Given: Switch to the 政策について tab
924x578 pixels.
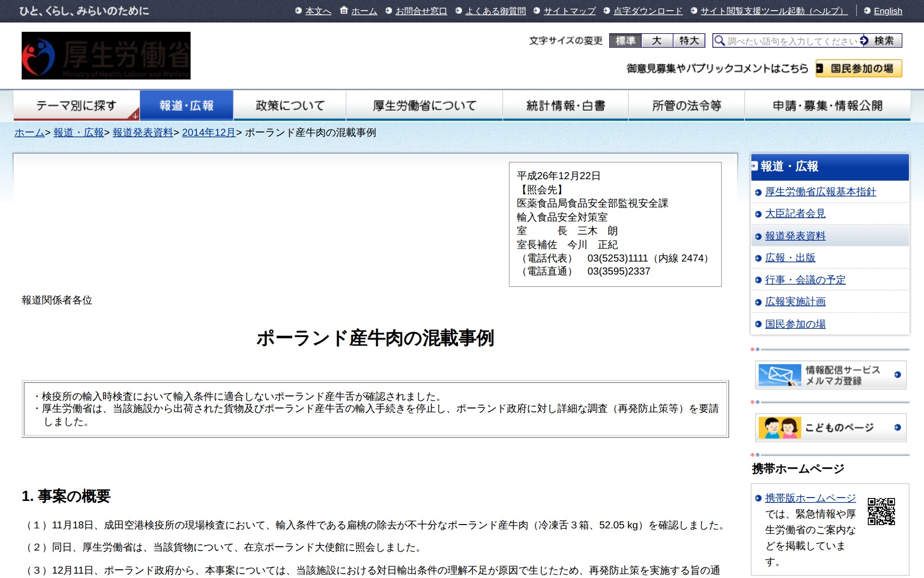Looking at the screenshot, I should click(288, 105).
